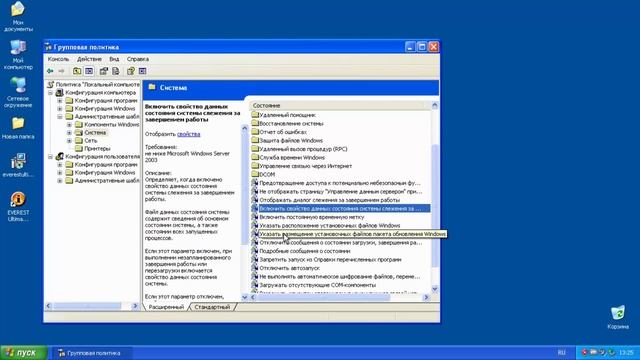Click the last toolbar icon after Help
Screen dimensions: 640x360
142,71
